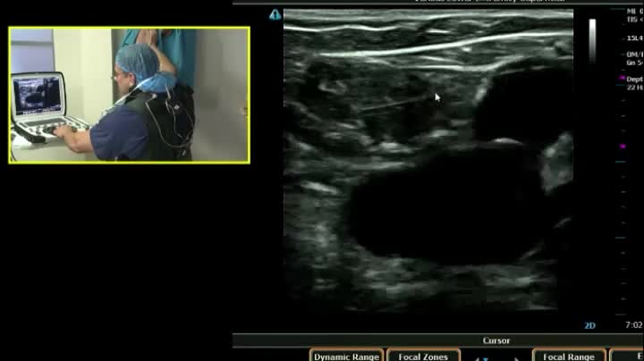The width and height of the screenshot is (644, 361).
Task: Click the grayscale bar beside the scan
Action: 592,40
